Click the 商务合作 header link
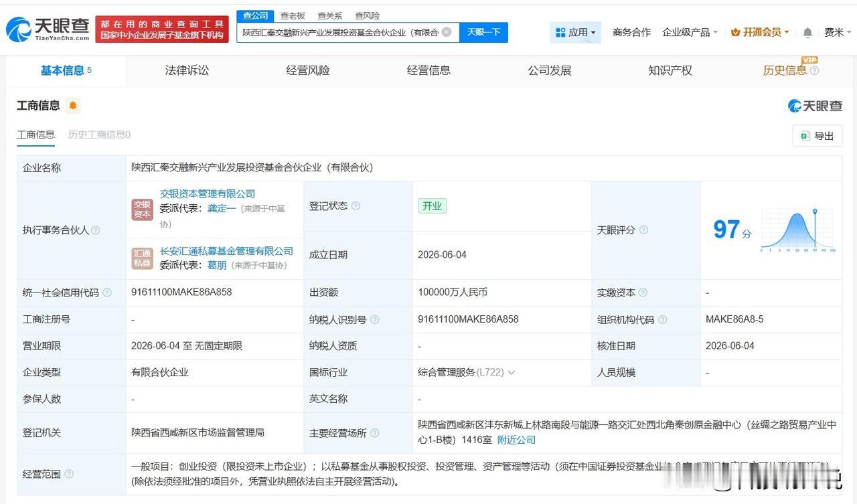 click(x=631, y=32)
